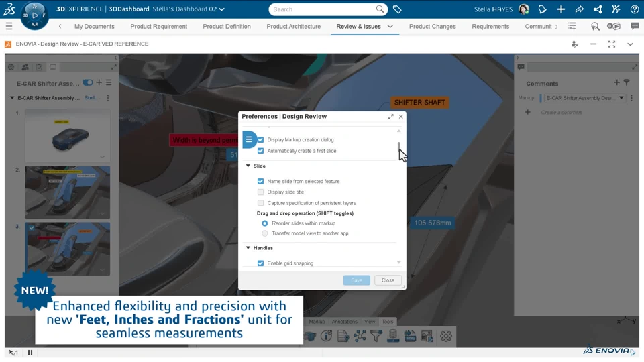
Task: Open the dashboard name dropdown chevron
Action: pos(222,9)
